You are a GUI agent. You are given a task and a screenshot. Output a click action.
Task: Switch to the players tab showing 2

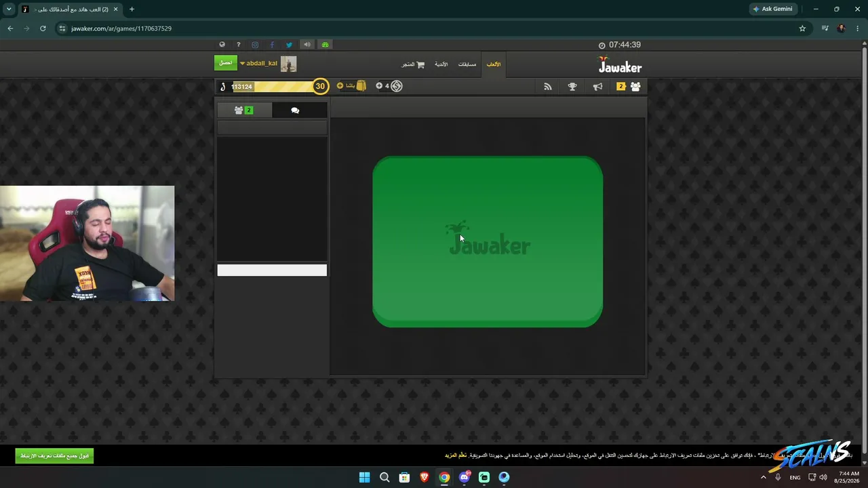[244, 110]
